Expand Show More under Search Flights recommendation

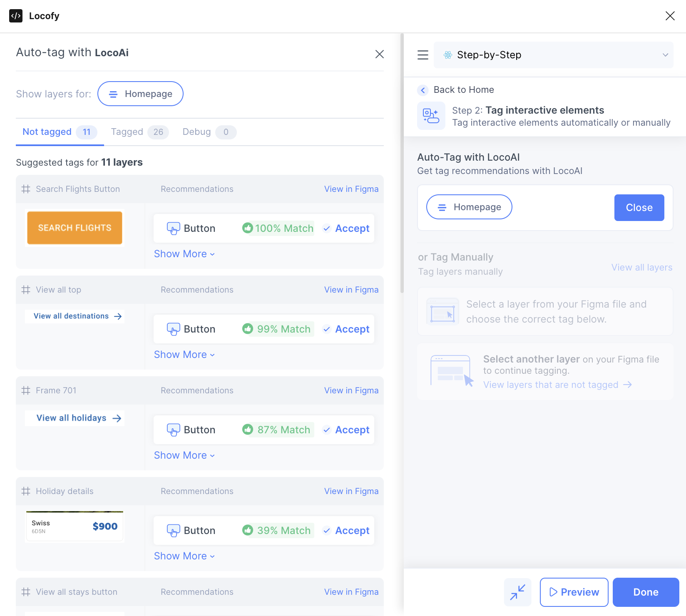tap(184, 253)
